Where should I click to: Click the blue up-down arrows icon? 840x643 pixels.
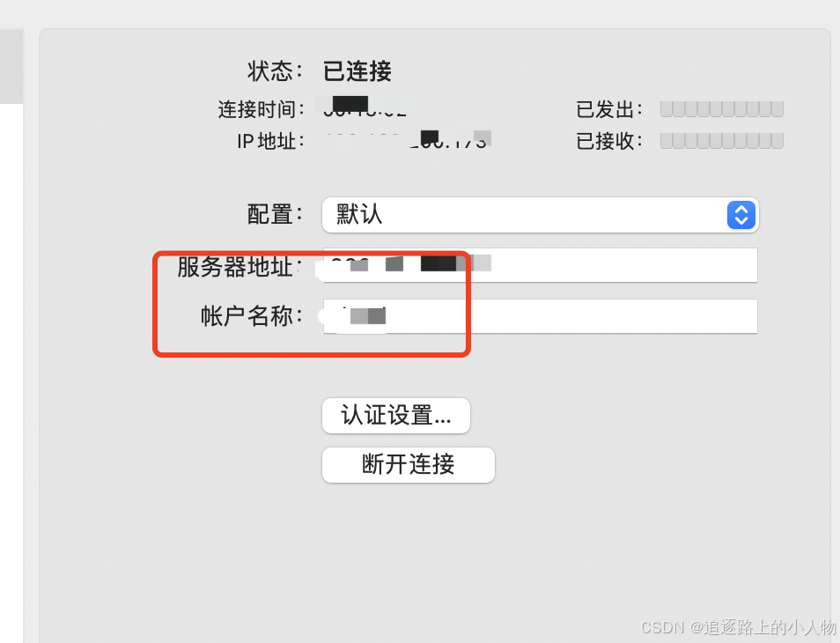(x=741, y=216)
